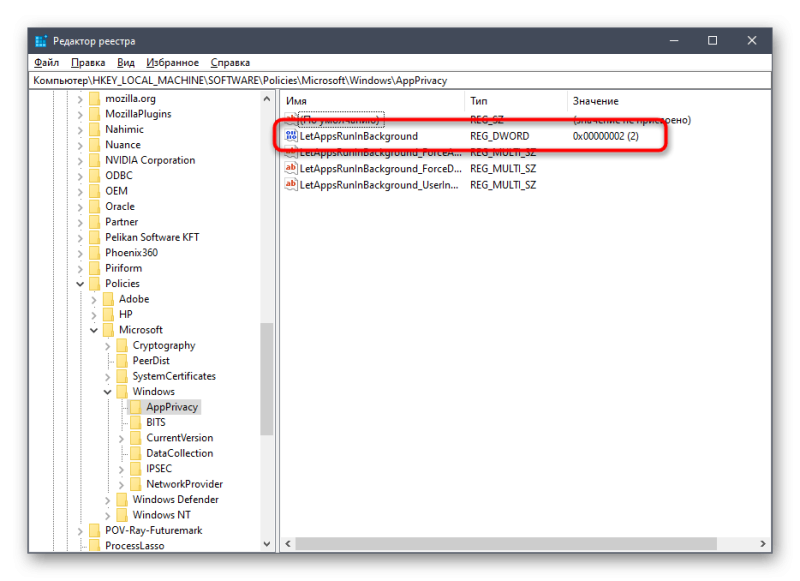Screen dimensions: 800x581
Task: Collapse the Microsoft tree node
Action: click(94, 330)
